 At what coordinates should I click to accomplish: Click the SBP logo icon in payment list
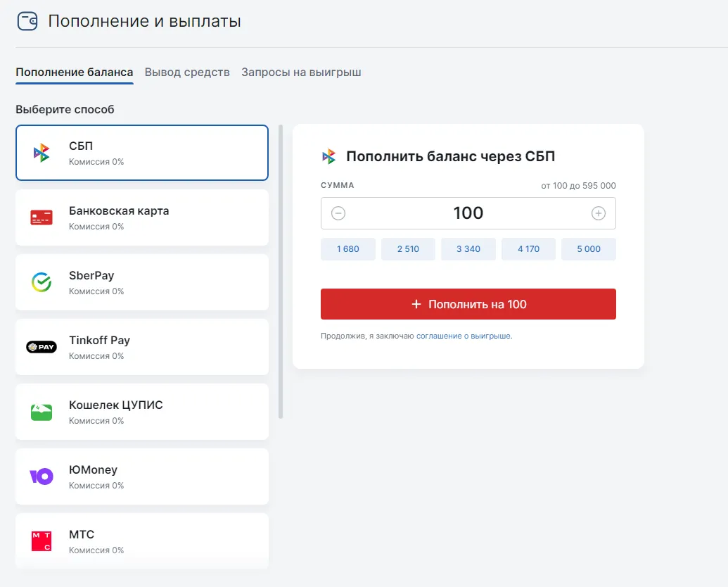click(x=41, y=153)
